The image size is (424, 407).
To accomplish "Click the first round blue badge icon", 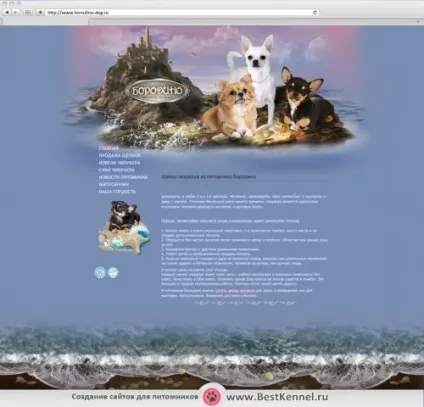I will (x=100, y=272).
